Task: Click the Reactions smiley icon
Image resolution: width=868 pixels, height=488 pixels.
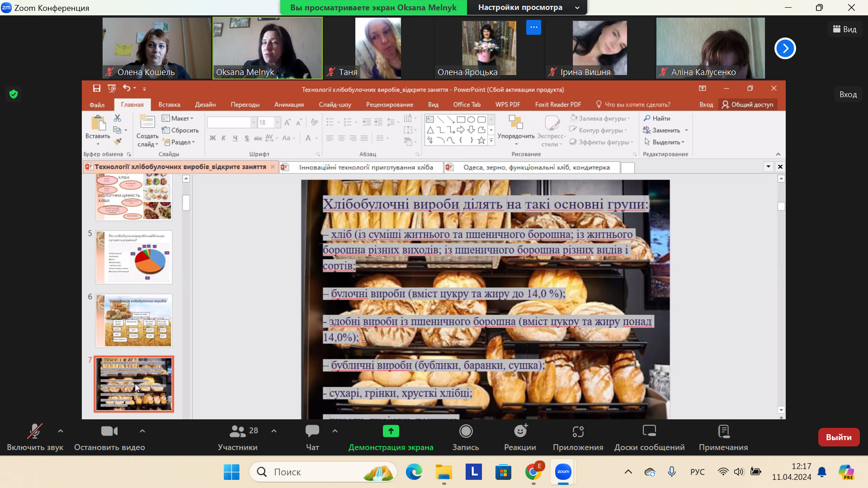Action: tap(520, 432)
